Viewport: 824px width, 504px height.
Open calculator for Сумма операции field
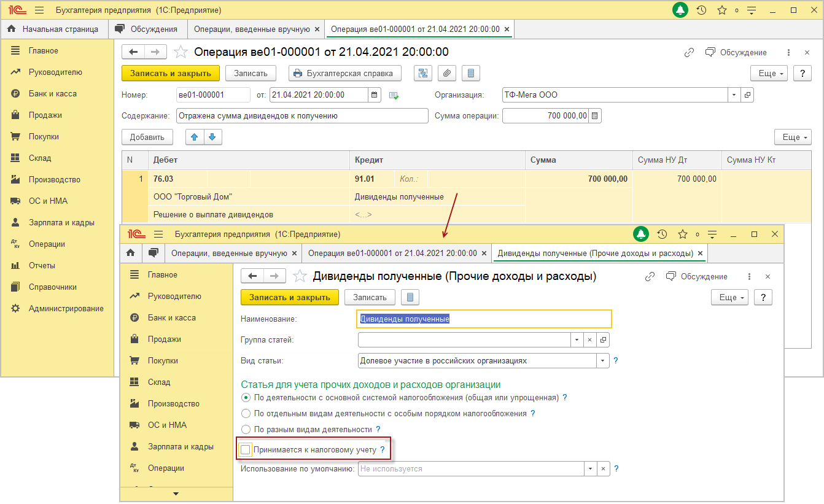[x=595, y=116]
